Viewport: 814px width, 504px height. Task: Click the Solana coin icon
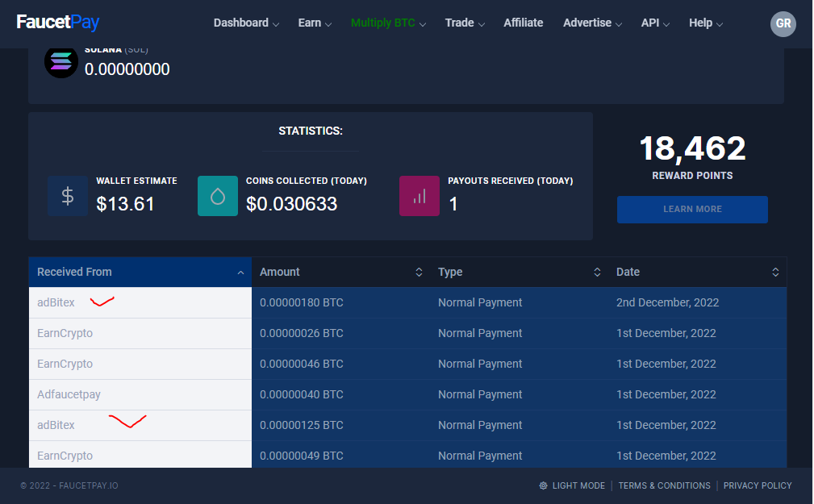click(x=61, y=62)
